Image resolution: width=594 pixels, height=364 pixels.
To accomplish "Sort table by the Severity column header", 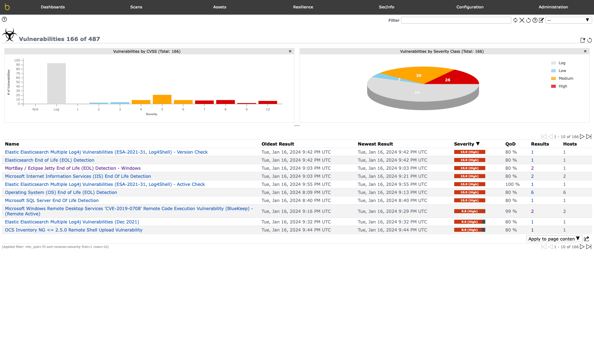I will click(464, 144).
